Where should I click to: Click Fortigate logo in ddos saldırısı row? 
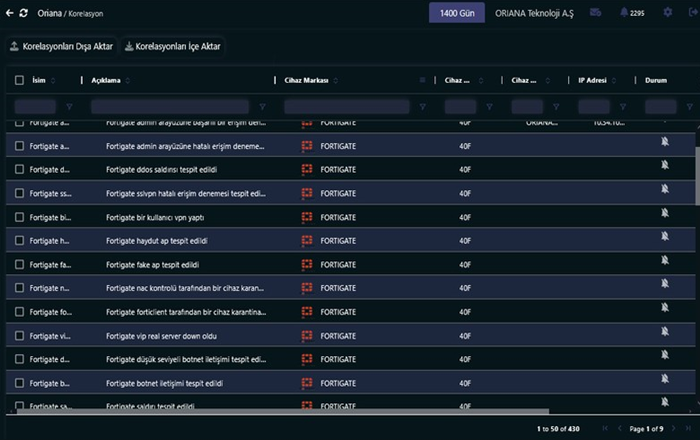(x=307, y=169)
